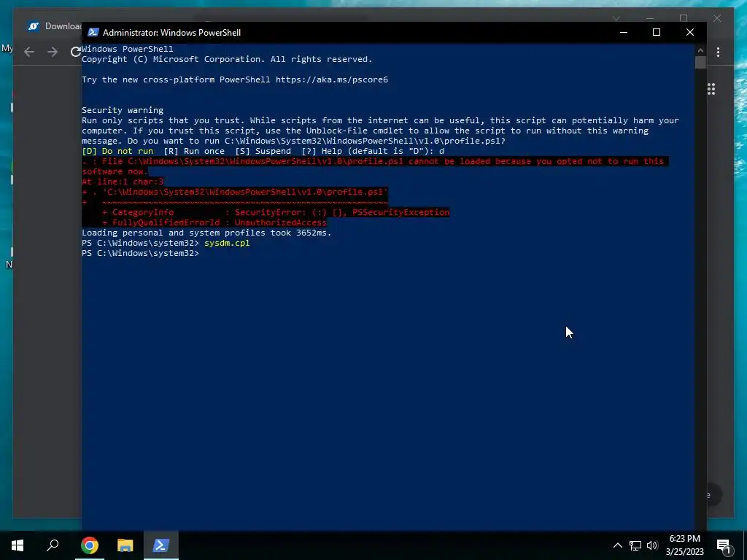Click '[S] Suspend' option text
The image size is (747, 560).
(x=263, y=151)
